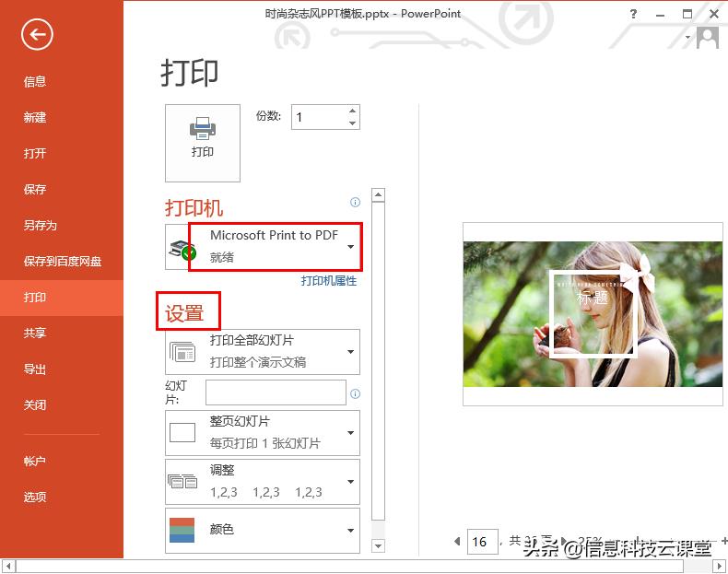Click the slide preview thumbnail

tap(593, 314)
